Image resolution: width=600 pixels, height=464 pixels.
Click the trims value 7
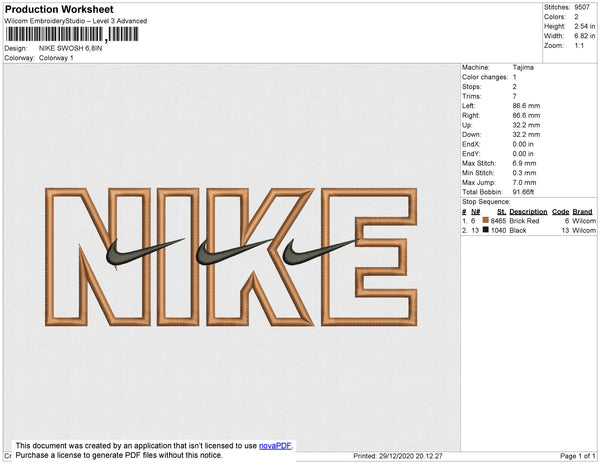pos(515,96)
